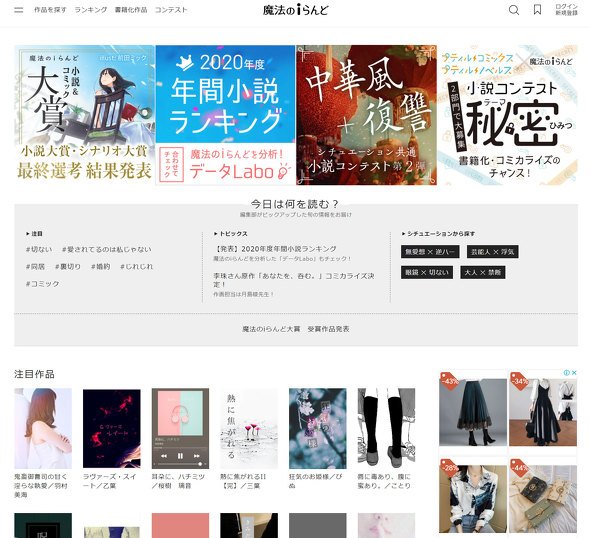The width and height of the screenshot is (590, 538).
Task: Click the #切ない hashtag
Action: click(39, 249)
